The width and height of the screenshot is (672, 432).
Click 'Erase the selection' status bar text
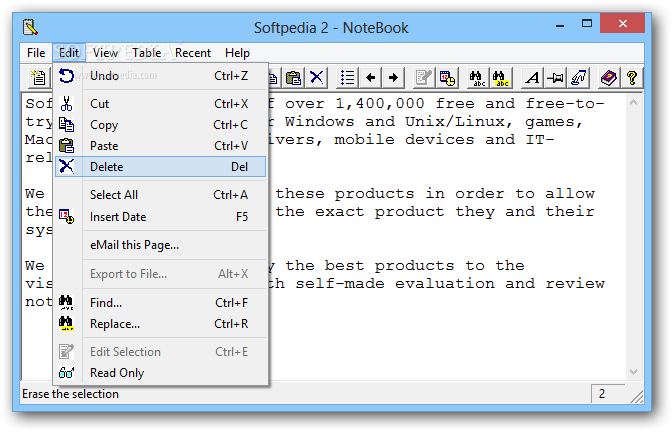(70, 394)
